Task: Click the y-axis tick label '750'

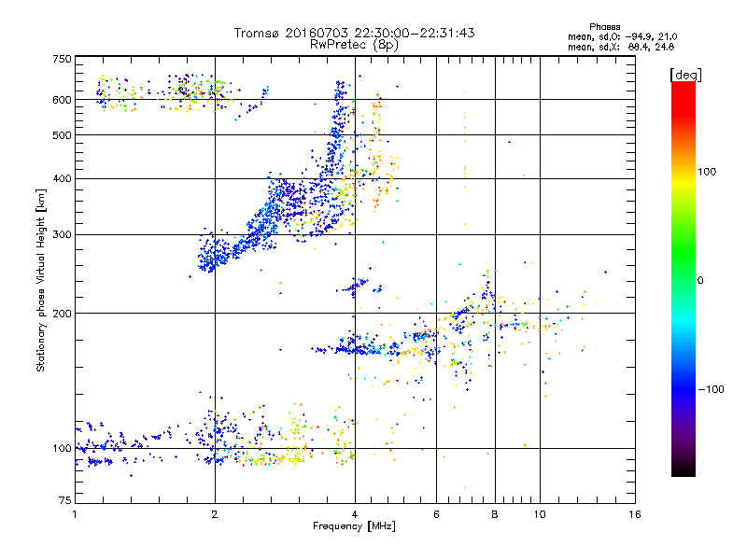Action: 62,59
